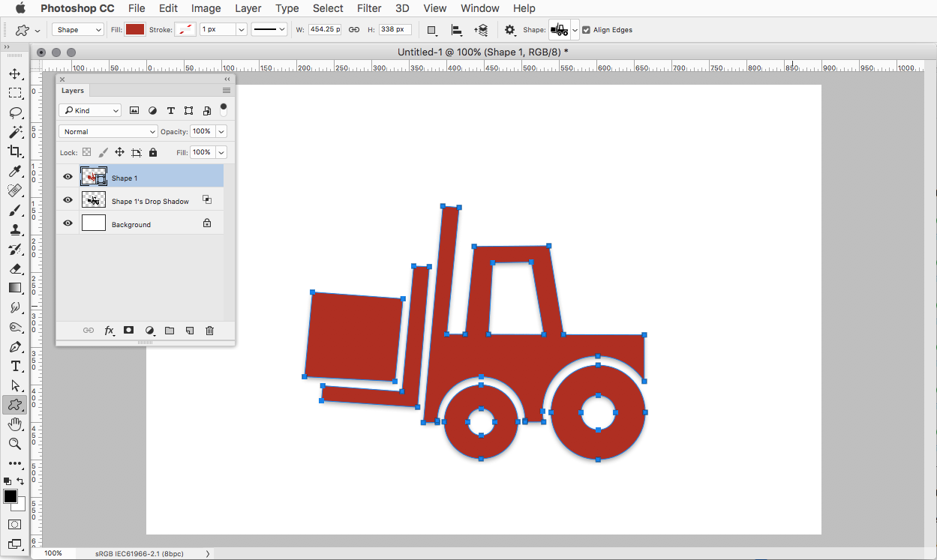Select the Brush tool
This screenshot has height=560, width=937.
(15, 210)
